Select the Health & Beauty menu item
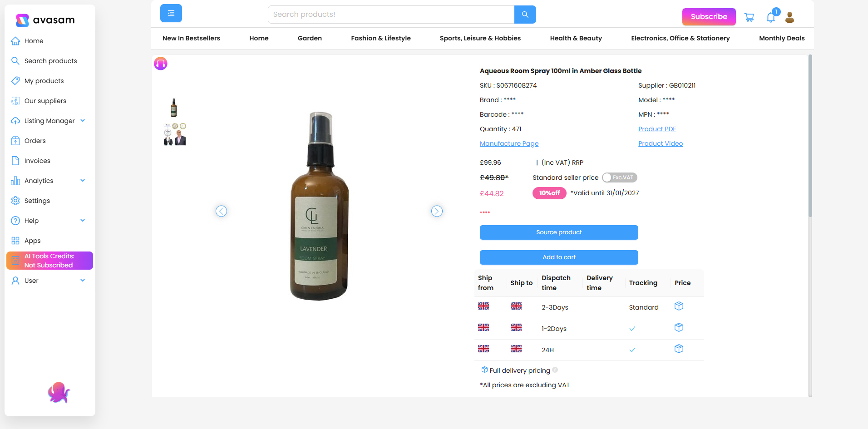 click(x=576, y=38)
